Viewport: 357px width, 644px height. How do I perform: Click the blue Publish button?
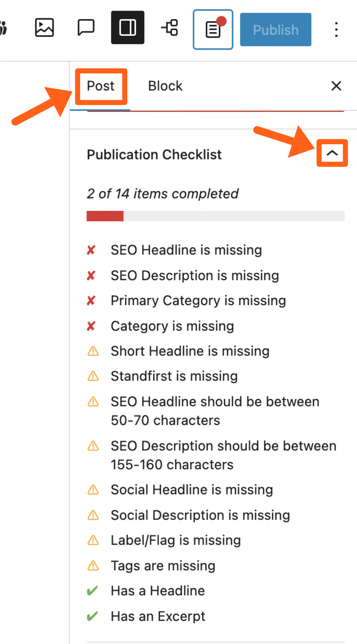(x=276, y=30)
